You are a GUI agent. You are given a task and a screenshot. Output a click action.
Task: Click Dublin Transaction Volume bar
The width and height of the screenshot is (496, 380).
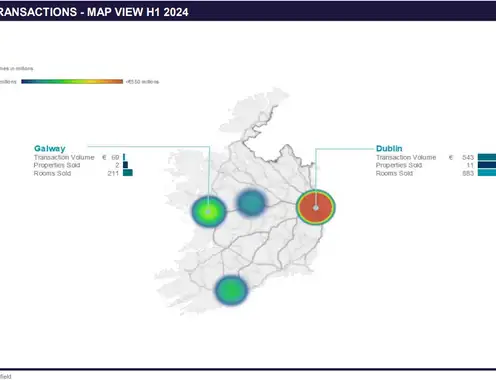[x=487, y=157]
